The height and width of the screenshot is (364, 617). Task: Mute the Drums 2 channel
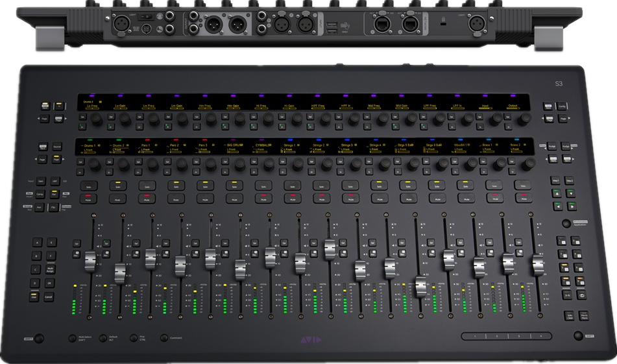pos(117,199)
